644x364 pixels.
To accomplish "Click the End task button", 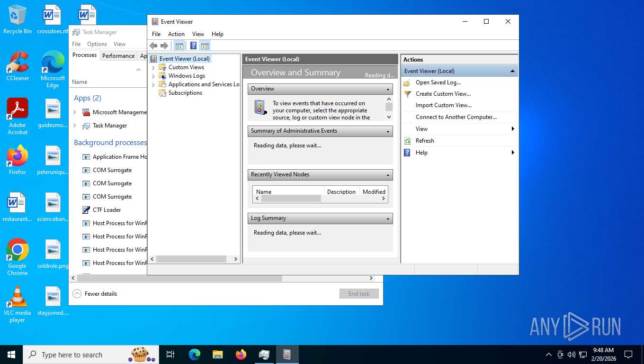I will point(359,294).
